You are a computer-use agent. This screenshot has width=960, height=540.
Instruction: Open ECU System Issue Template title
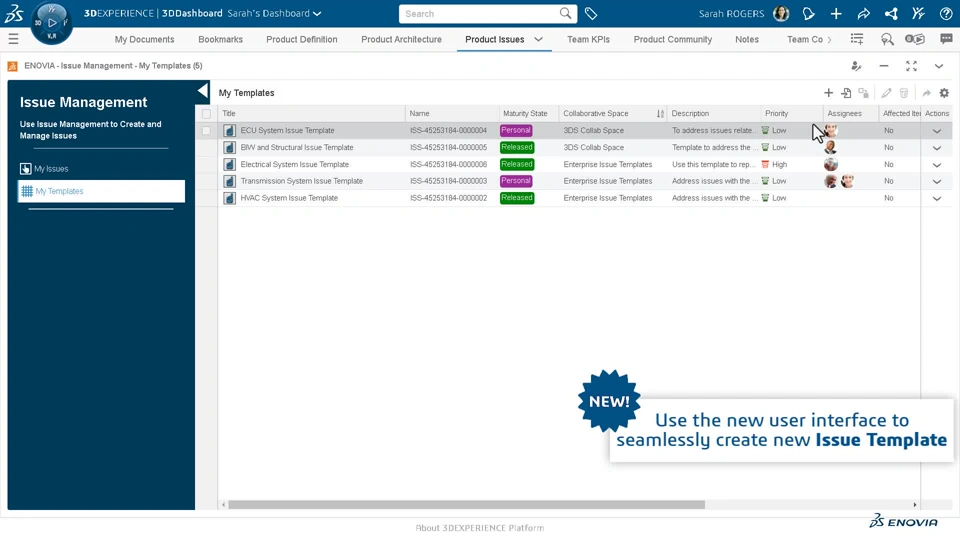click(x=287, y=130)
